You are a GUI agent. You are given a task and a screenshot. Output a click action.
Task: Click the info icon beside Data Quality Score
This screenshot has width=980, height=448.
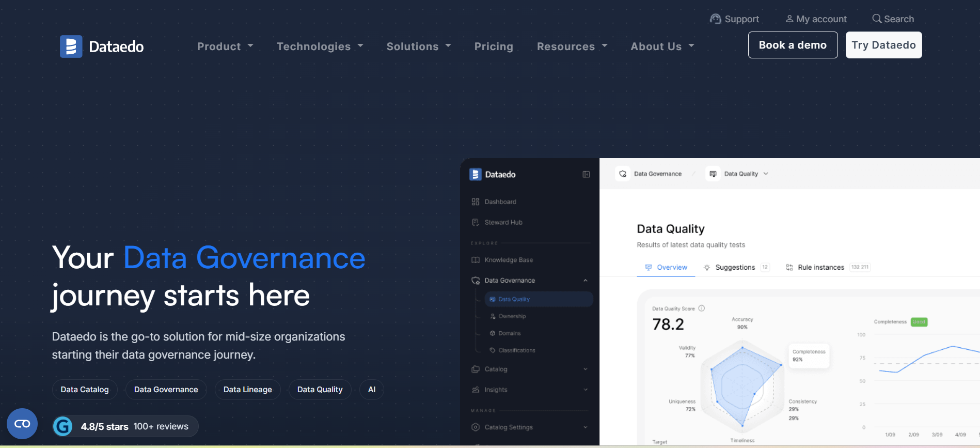coord(702,308)
